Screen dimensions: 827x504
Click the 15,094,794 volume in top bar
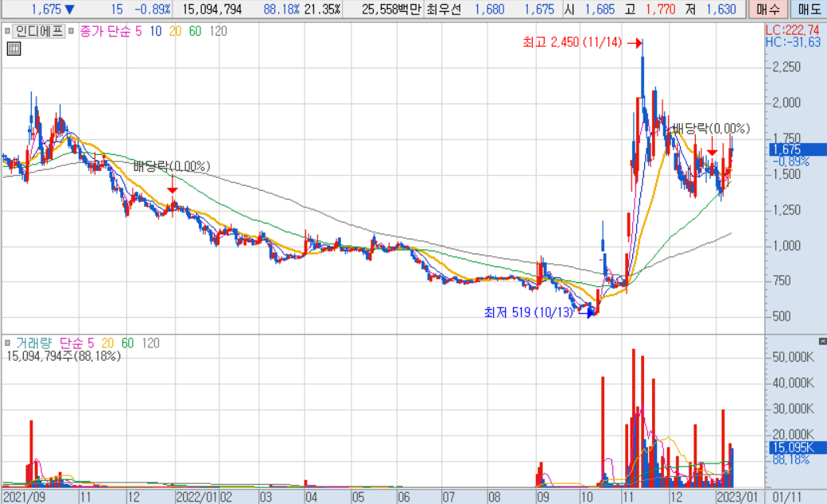click(x=212, y=10)
